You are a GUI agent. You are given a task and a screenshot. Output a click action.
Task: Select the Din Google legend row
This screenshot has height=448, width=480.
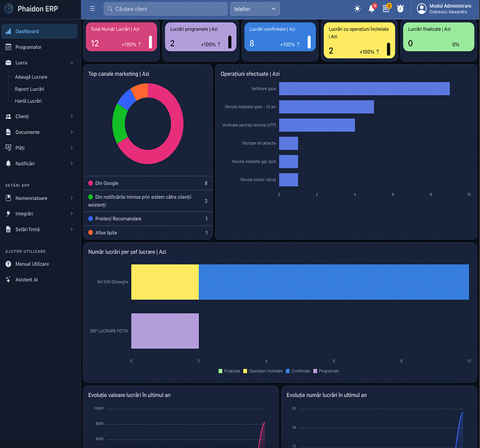tap(148, 183)
